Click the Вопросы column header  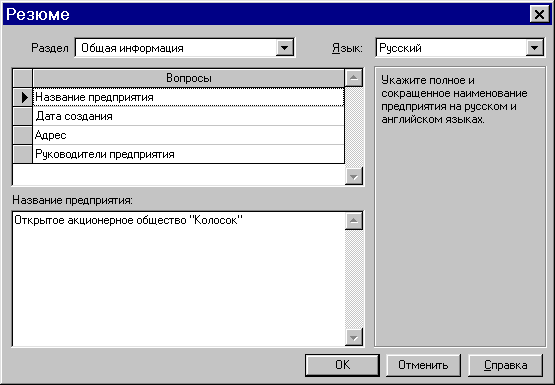[188, 78]
